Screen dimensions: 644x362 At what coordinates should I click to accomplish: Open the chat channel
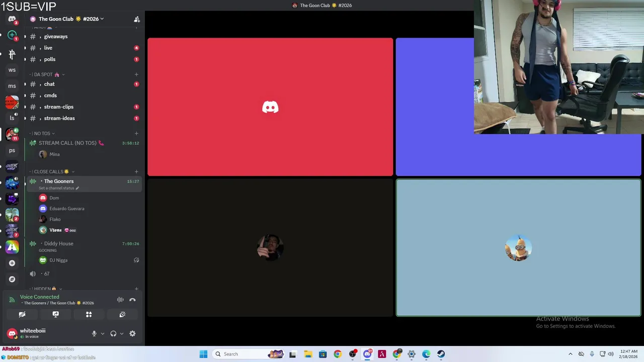84,84
